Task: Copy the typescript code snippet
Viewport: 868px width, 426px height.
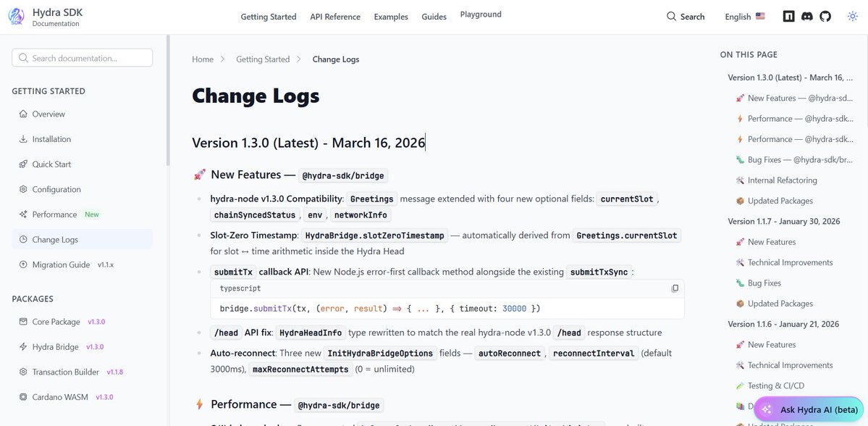Action: [675, 288]
